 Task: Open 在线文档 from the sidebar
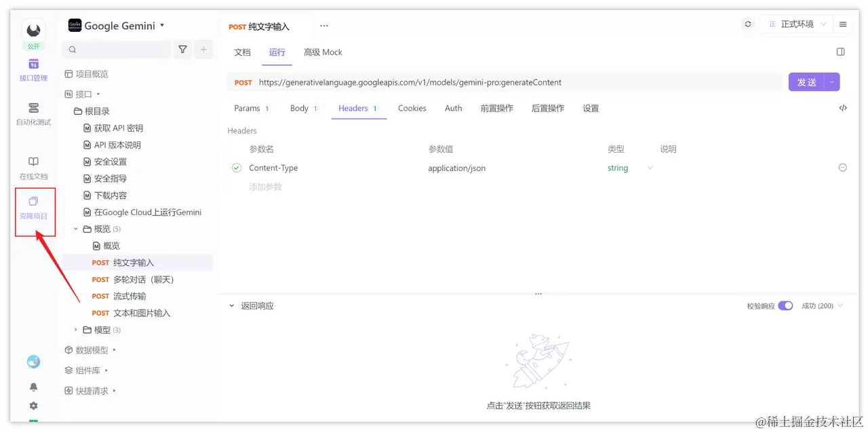point(33,168)
